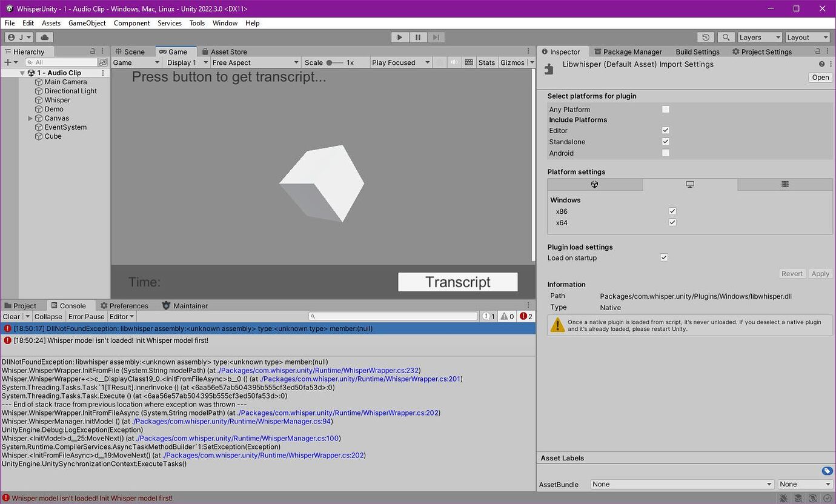Enable the Any Platform checkbox
The image size is (836, 504).
665,109
